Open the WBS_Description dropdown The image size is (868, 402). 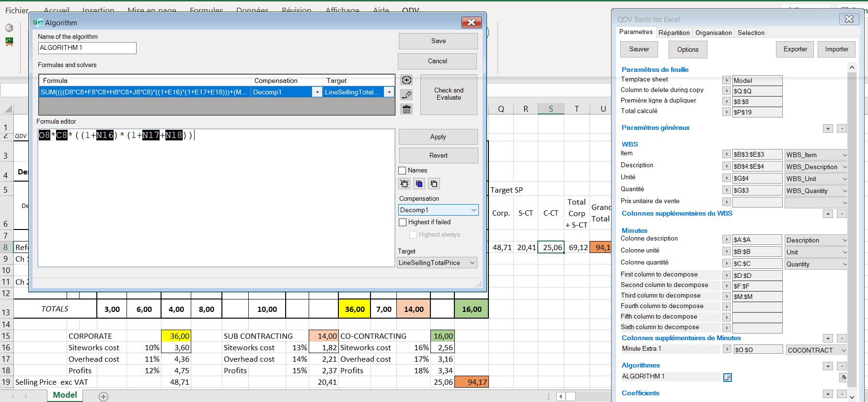click(816, 167)
